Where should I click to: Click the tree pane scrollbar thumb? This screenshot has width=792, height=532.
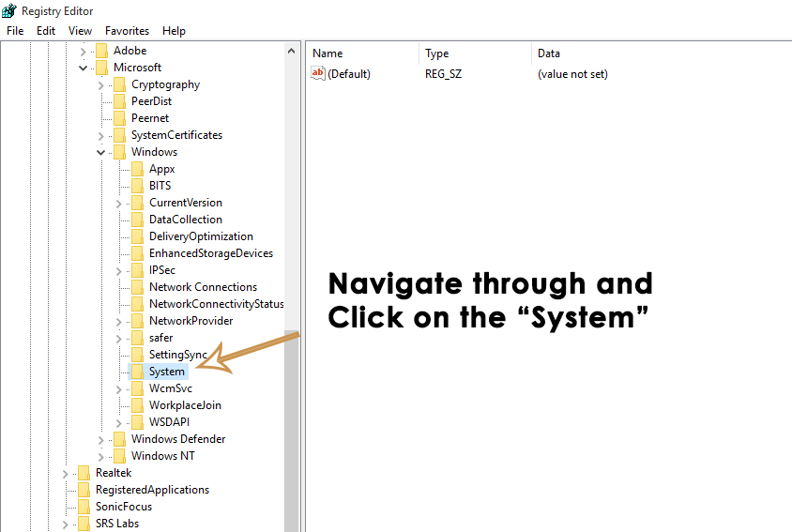coord(292,431)
